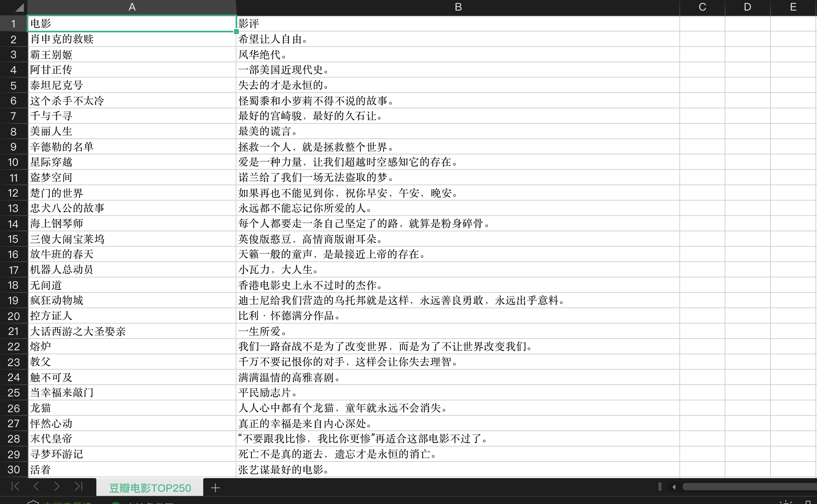Screen dimensions: 817x504
Task: Jump to the last sheet tab
Action: [79, 487]
